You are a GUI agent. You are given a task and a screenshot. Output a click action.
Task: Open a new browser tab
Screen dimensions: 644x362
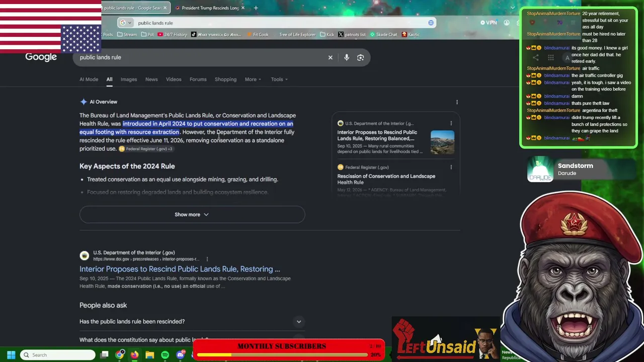point(256,8)
